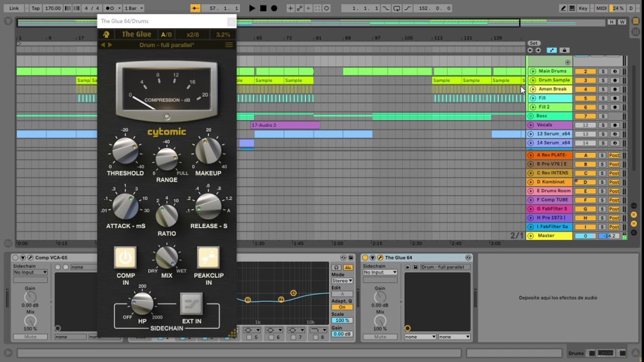Toggle the computer MIDI keyboard icon
Screen dimensions: 644x362
[573, 8]
